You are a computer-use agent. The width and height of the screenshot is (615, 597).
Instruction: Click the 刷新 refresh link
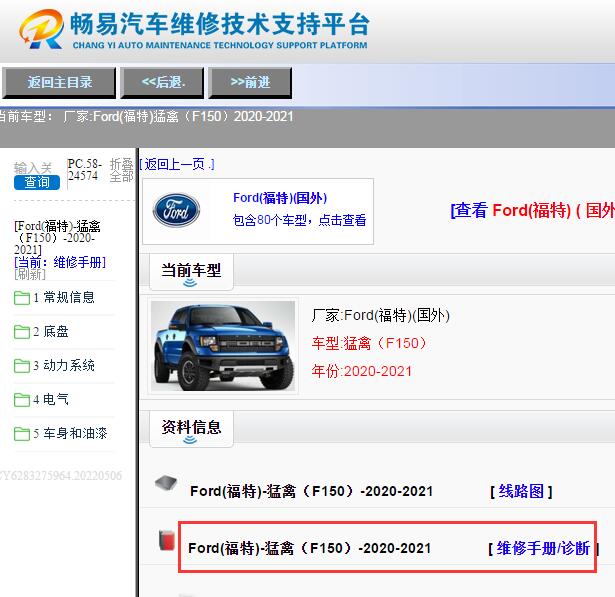[x=30, y=274]
